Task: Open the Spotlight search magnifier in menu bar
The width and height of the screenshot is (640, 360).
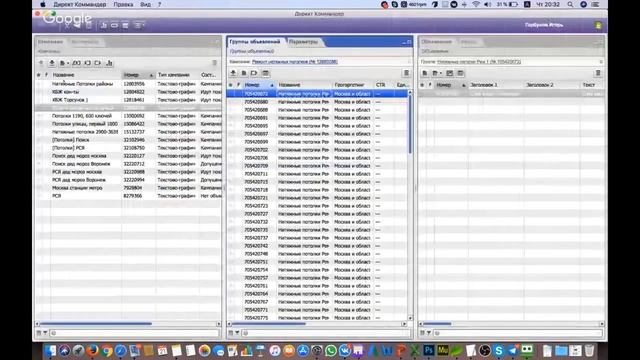Action: (570, 4)
